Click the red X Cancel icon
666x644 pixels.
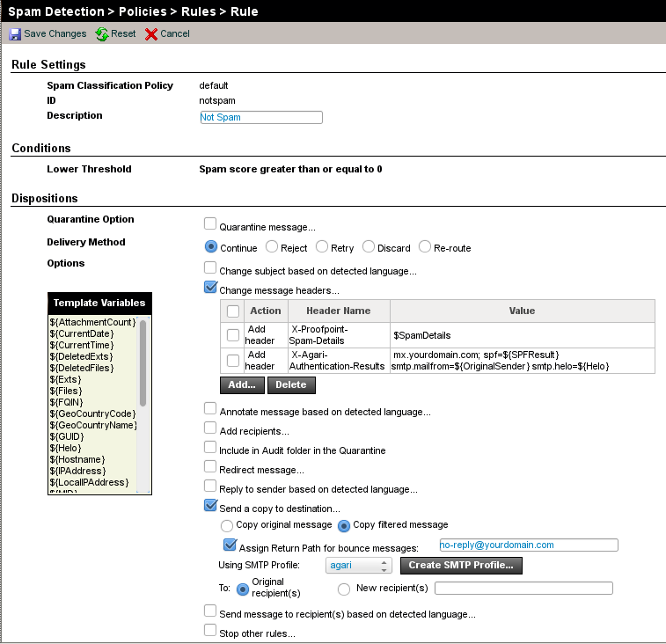150,34
